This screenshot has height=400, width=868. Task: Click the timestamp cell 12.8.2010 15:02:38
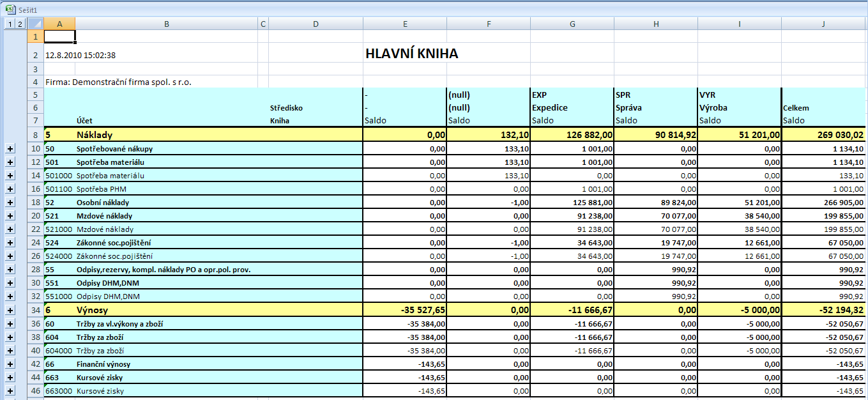click(x=80, y=56)
